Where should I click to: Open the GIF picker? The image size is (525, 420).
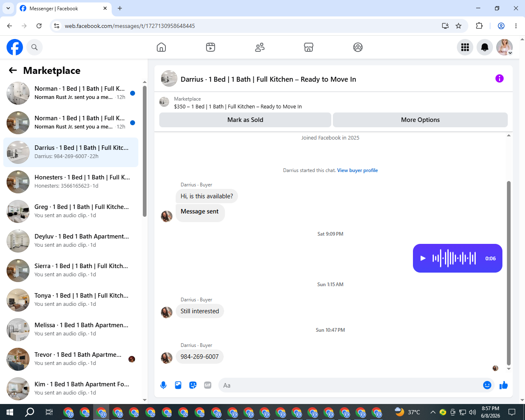tap(208, 385)
